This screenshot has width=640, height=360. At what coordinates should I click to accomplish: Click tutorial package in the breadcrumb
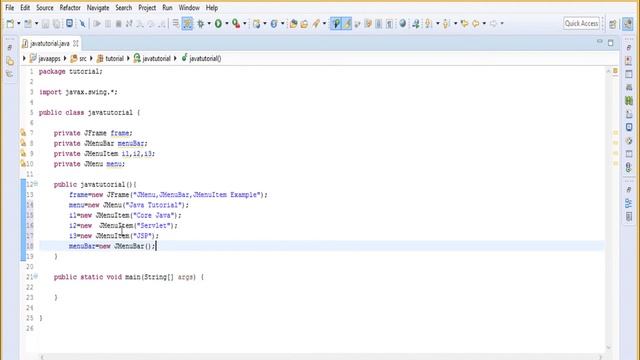(115, 58)
